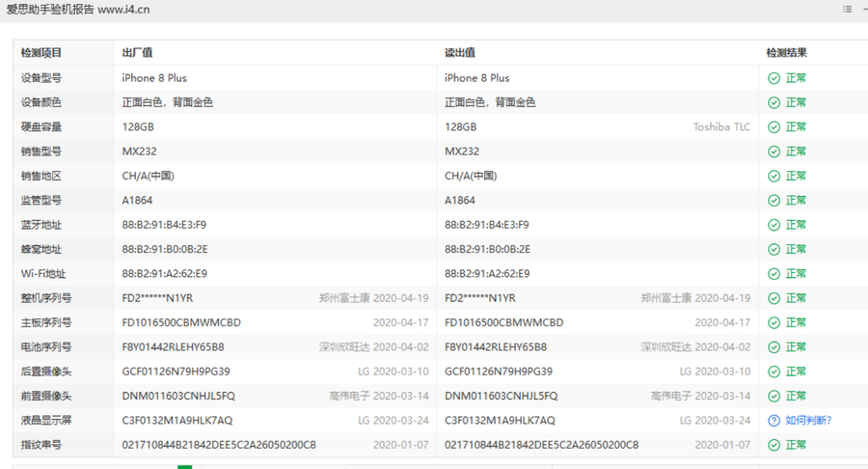
Task: Click green check icon in 硬盘容量 row
Action: click(773, 126)
